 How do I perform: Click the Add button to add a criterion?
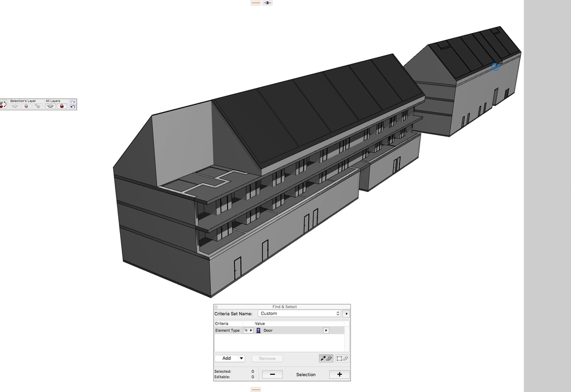pos(228,358)
